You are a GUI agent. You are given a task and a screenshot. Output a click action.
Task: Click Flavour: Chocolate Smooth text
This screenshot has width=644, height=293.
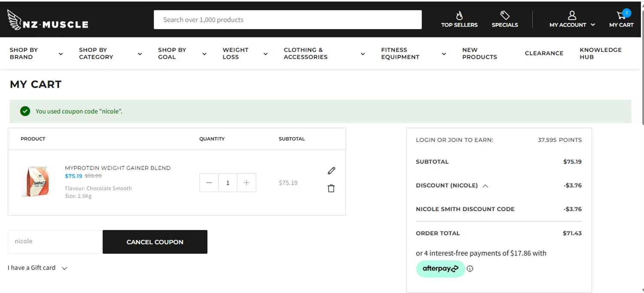click(x=98, y=188)
